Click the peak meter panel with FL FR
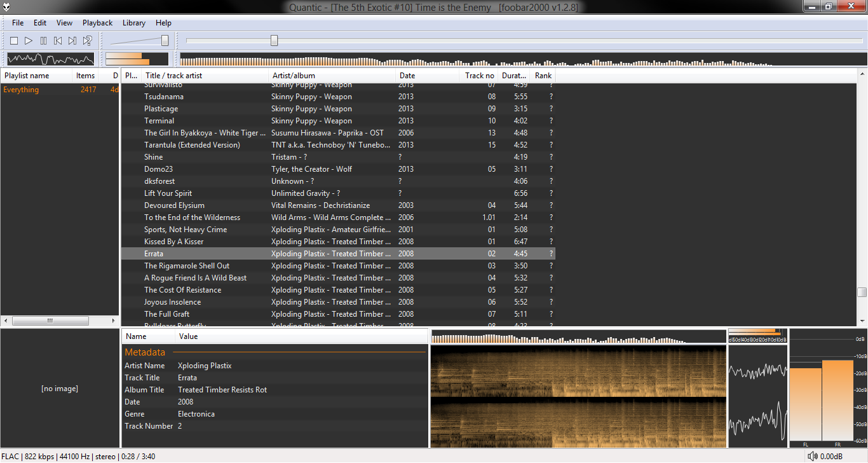 point(827,389)
